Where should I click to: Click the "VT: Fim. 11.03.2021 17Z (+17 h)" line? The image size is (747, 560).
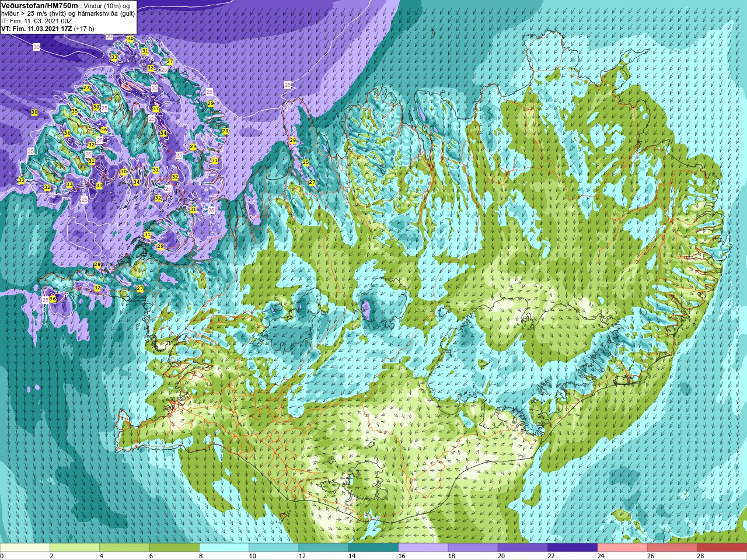click(x=48, y=28)
